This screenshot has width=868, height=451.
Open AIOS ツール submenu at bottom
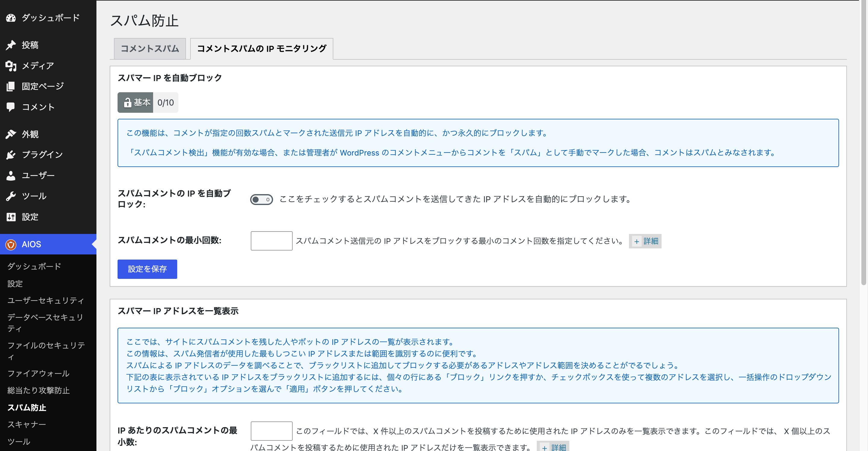point(18,442)
